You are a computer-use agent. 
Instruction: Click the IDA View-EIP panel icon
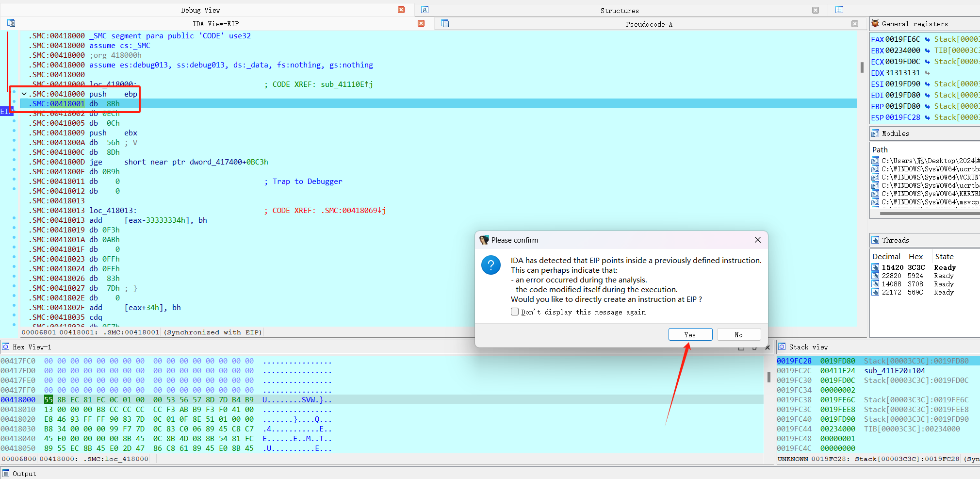pyautogui.click(x=11, y=23)
